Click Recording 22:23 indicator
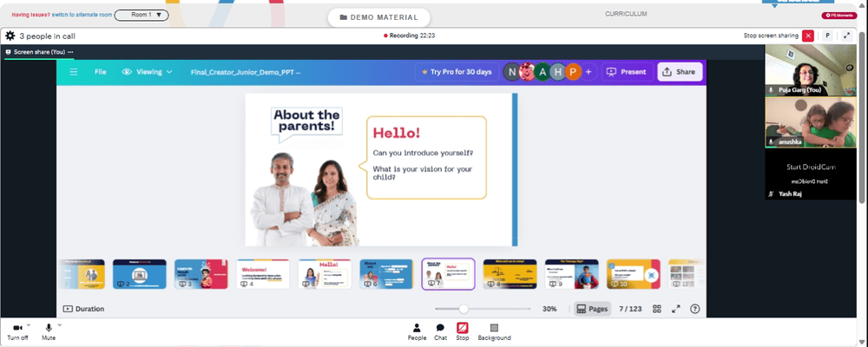 pyautogui.click(x=409, y=36)
